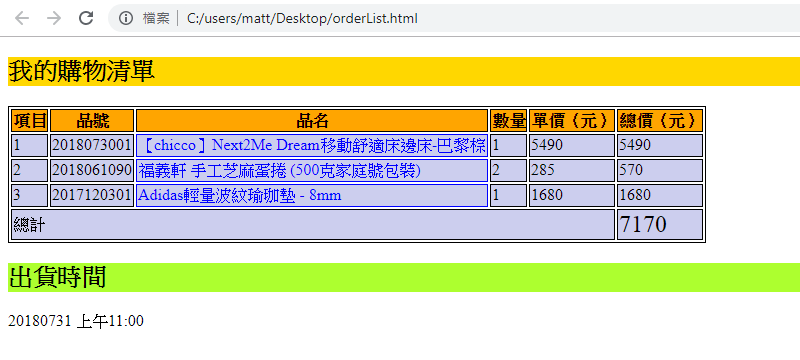The image size is (800, 360).
Task: Click the browser forward arrow
Action: pyautogui.click(x=54, y=18)
